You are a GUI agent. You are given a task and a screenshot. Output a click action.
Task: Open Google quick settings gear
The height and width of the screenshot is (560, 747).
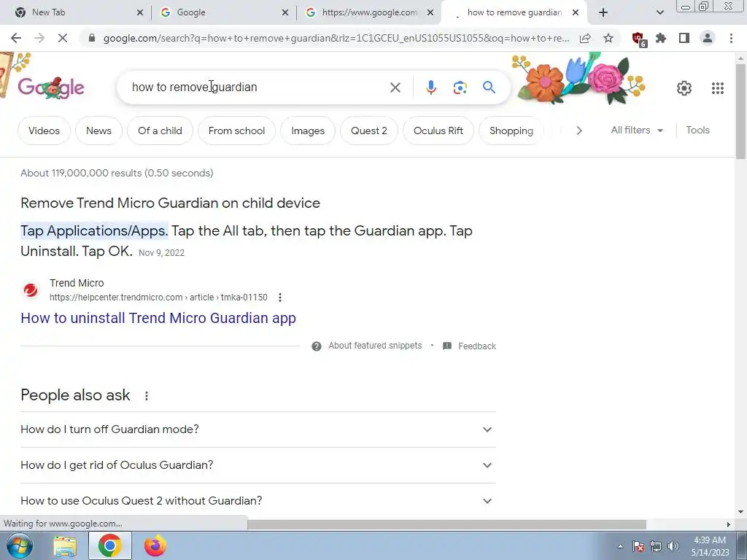(684, 88)
